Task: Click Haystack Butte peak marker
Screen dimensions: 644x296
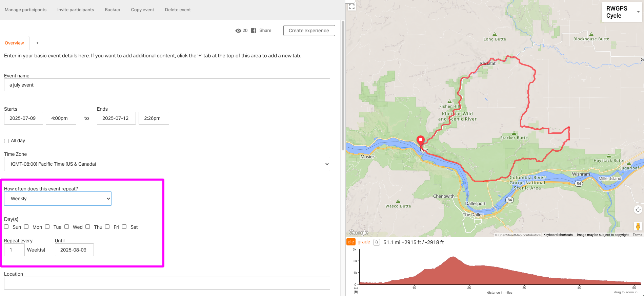Action: tap(609, 156)
